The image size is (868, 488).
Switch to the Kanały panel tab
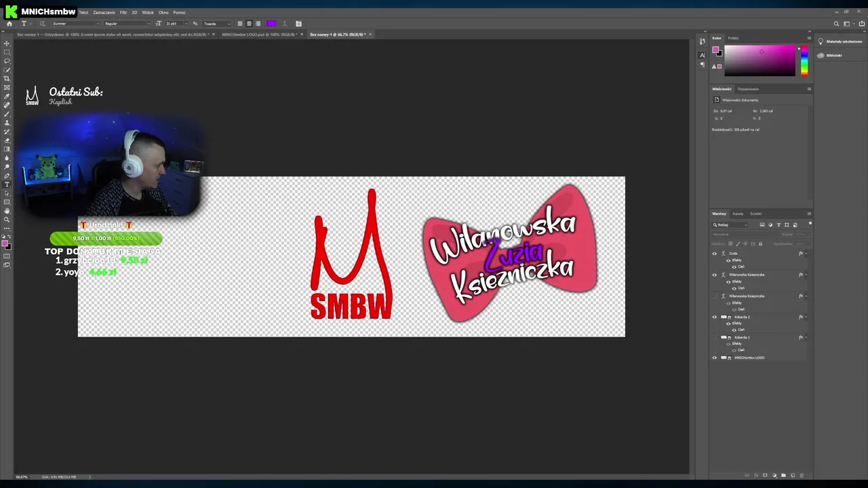point(738,213)
